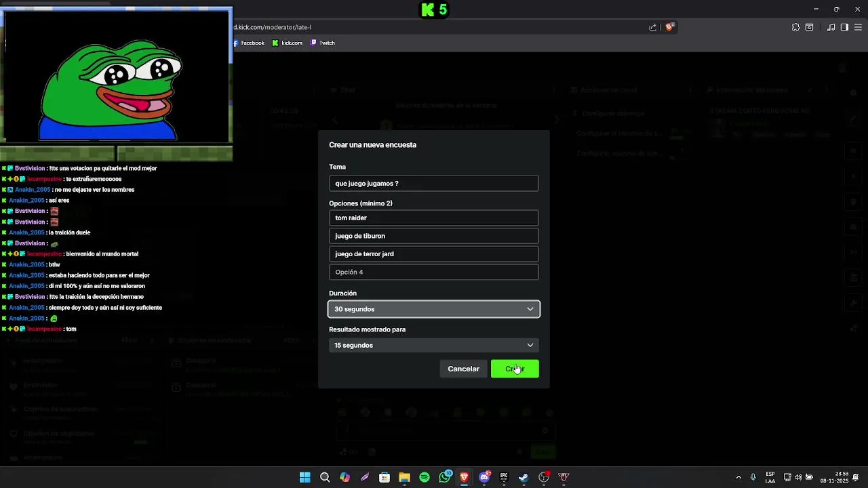Click the 'juego de tiburon' option field
The width and height of the screenshot is (868, 488).
click(x=434, y=236)
